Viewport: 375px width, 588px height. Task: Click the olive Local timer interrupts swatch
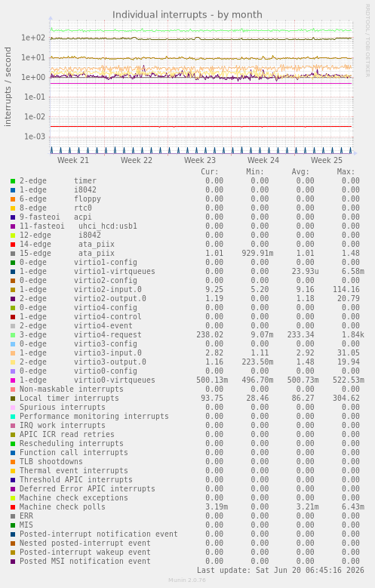(x=13, y=399)
